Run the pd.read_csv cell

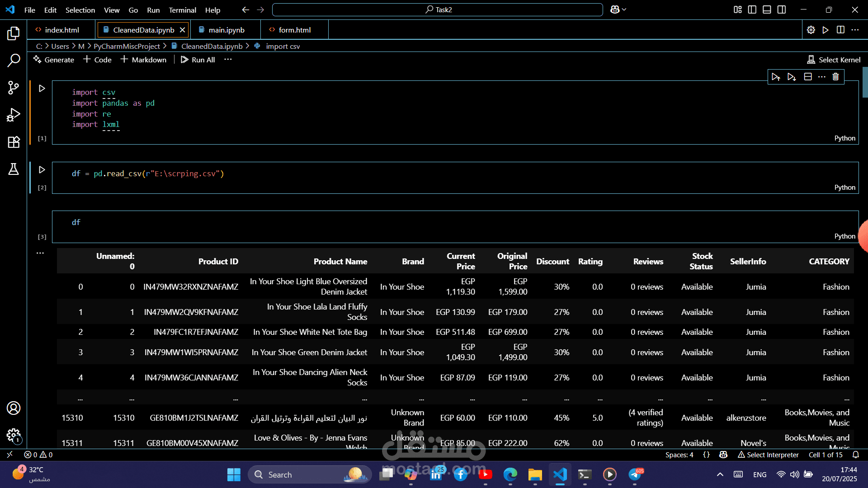point(42,170)
